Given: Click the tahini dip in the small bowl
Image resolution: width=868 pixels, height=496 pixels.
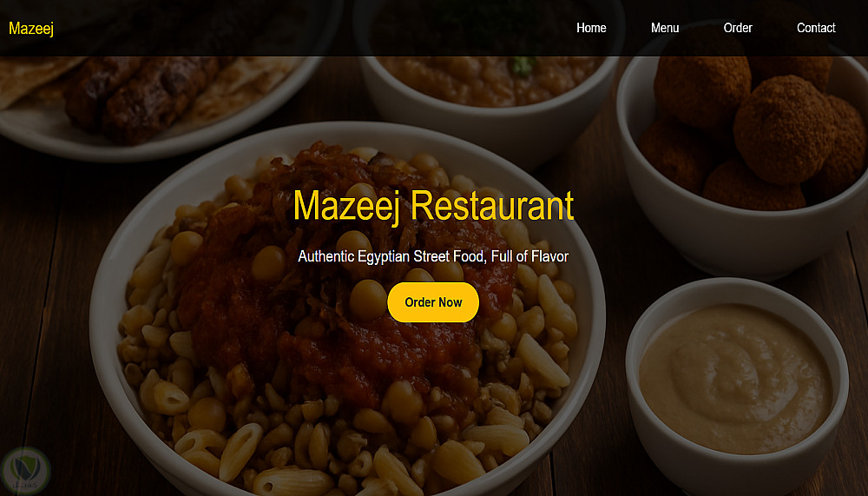Looking at the screenshot, I should pyautogui.click(x=735, y=377).
